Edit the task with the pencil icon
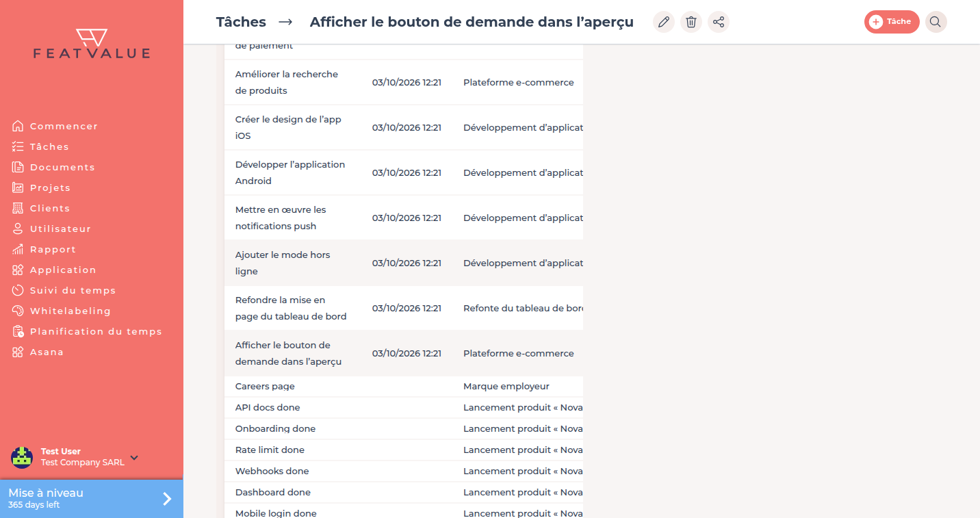 tap(663, 22)
